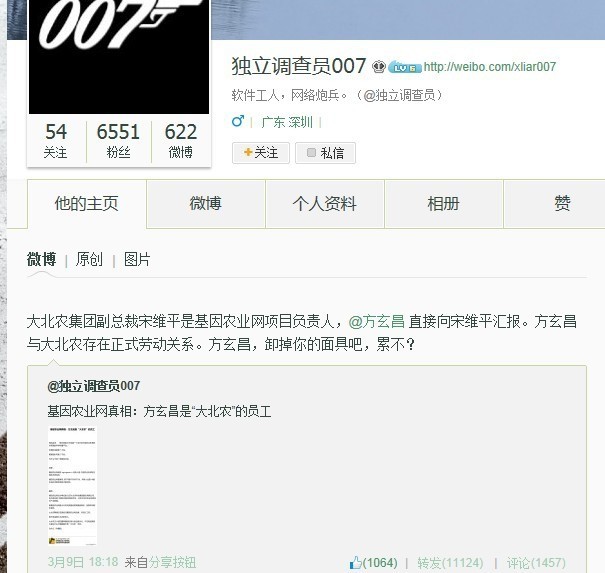Open the weibo.com/xliar007 profile link
This screenshot has height=573, width=605.
pos(490,67)
